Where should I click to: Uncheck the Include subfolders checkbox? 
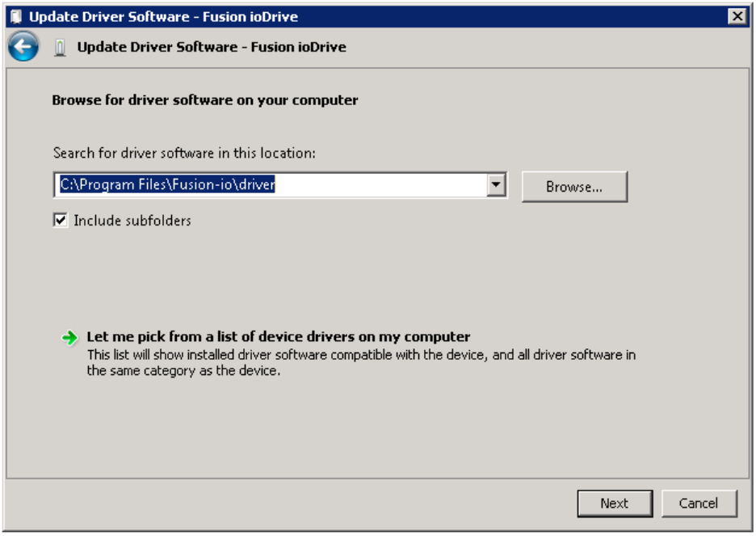tap(61, 221)
